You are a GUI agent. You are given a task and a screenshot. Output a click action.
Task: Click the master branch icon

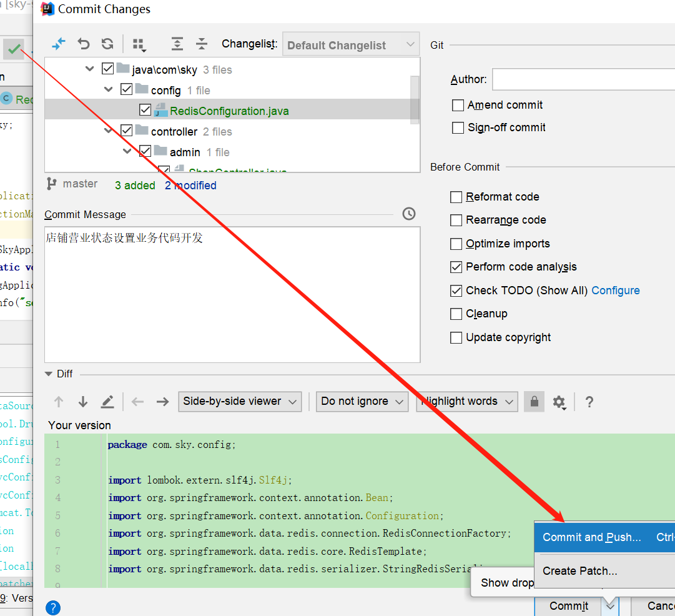click(x=52, y=184)
